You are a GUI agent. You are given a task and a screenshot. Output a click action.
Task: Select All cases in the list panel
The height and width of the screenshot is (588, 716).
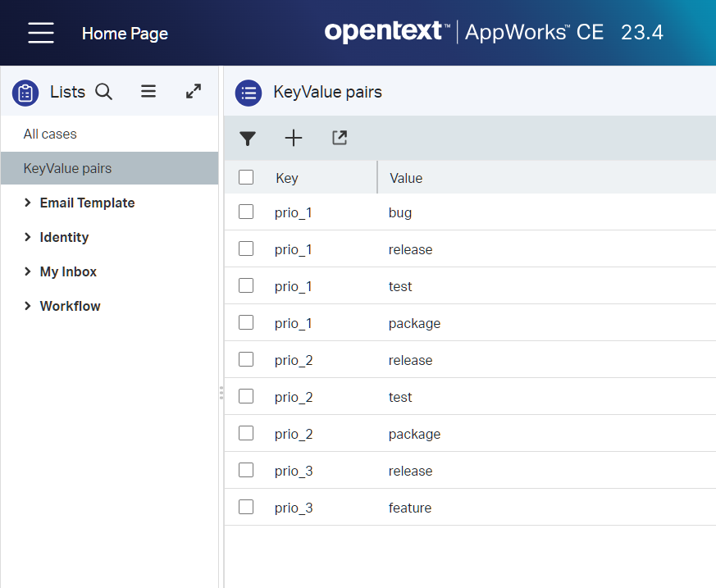click(50, 134)
